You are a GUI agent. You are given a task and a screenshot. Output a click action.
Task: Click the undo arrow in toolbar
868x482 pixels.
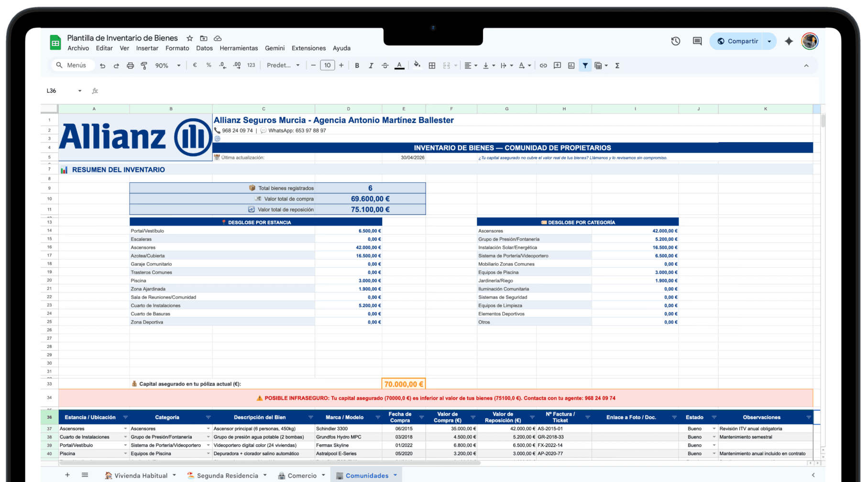(102, 66)
